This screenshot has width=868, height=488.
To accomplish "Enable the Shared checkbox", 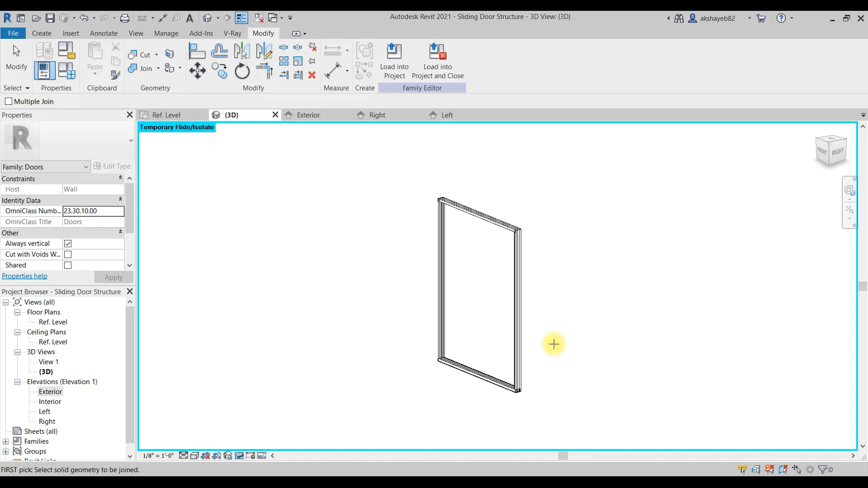I will pyautogui.click(x=68, y=265).
